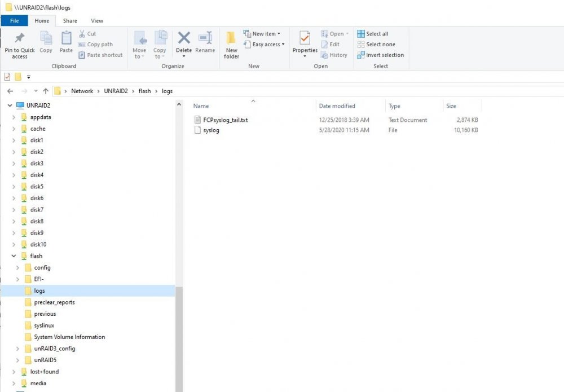Click the Paste clipboard icon

click(x=66, y=38)
